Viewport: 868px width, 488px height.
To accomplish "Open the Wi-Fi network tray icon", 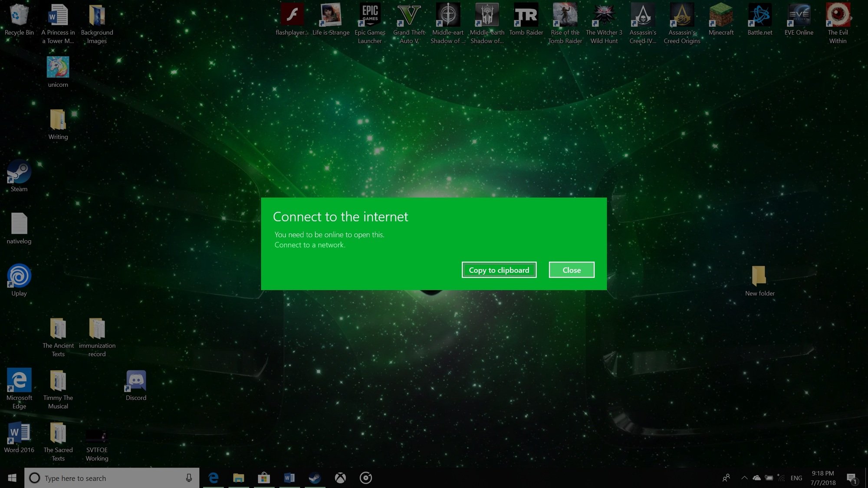I will (781, 478).
